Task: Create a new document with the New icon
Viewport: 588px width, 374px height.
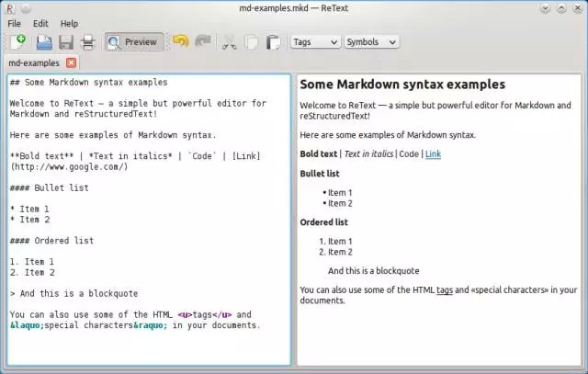Action: point(17,41)
